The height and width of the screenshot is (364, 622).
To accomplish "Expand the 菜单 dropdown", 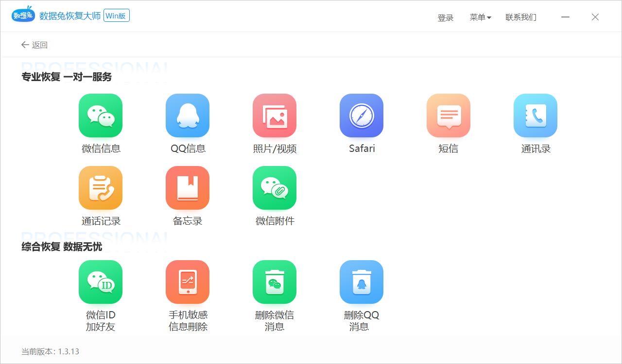I will click(x=480, y=17).
